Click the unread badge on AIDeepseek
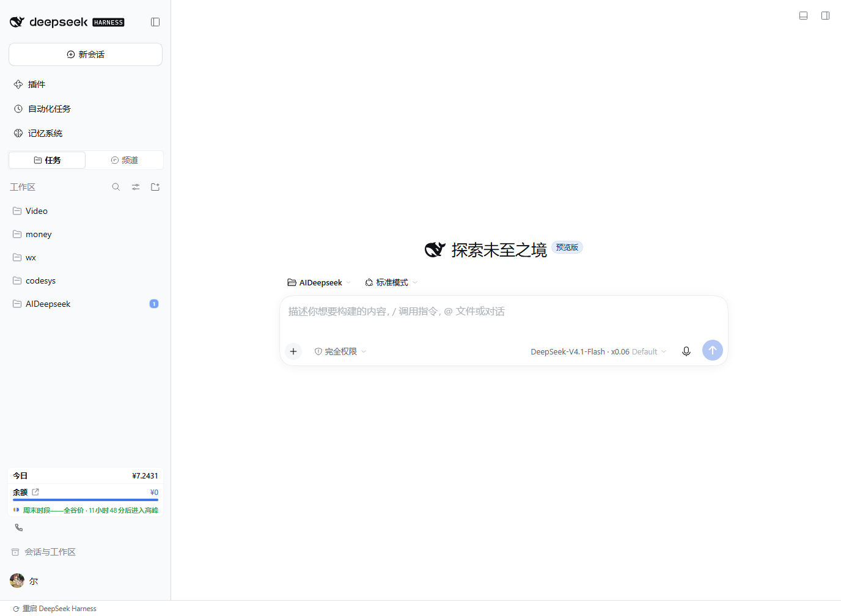 (x=154, y=304)
